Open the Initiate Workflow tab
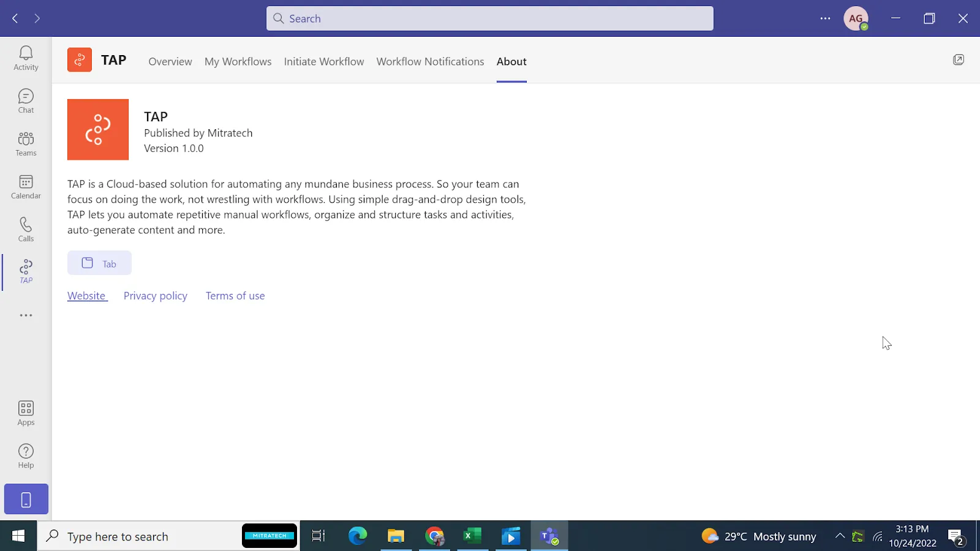 323,61
